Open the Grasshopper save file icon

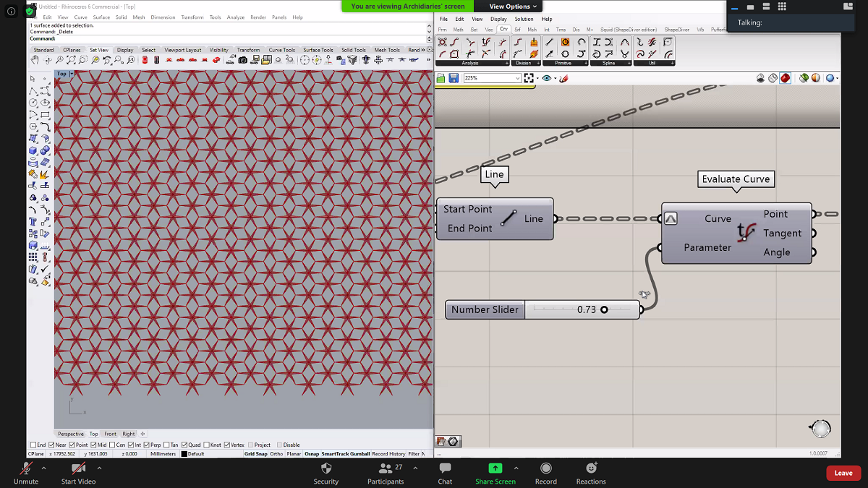[454, 78]
